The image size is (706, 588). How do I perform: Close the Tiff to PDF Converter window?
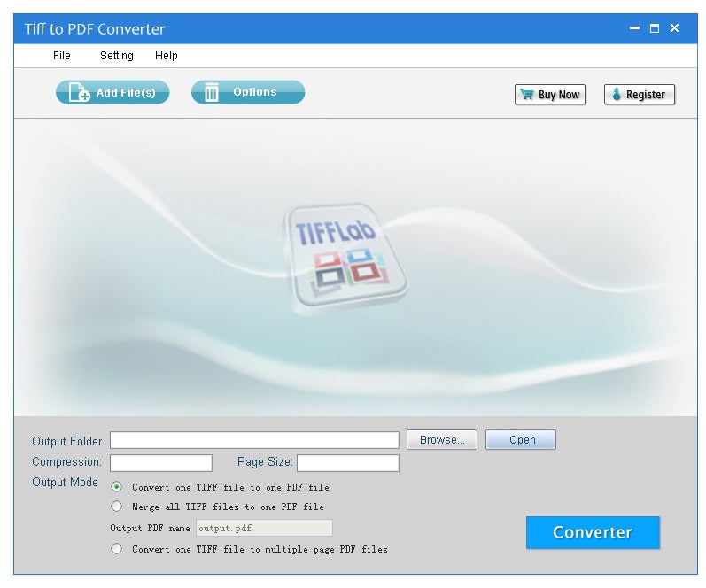674,28
